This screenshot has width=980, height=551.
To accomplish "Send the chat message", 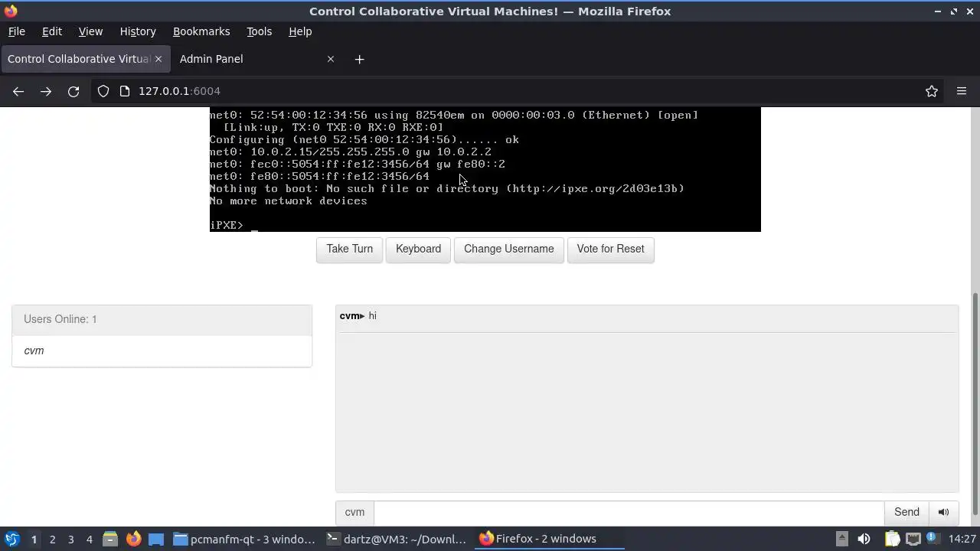I will pos(906,513).
